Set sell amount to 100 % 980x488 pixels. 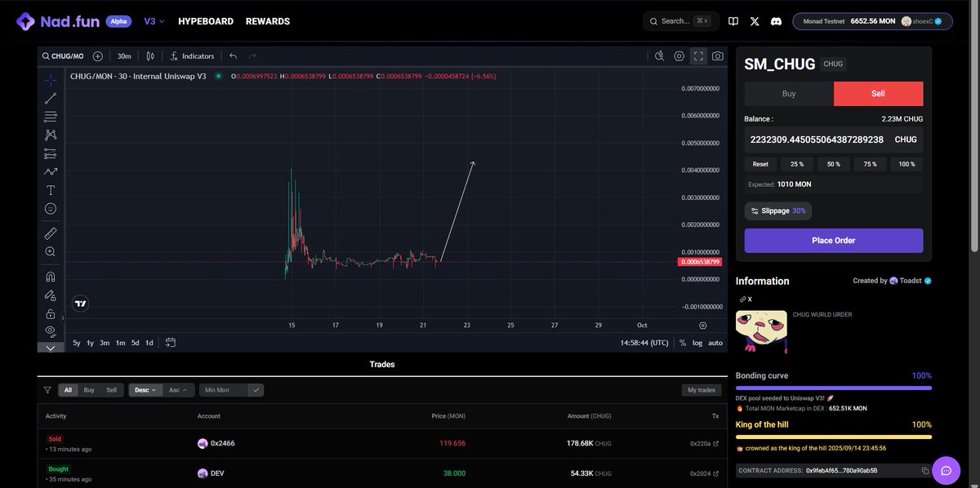(907, 164)
